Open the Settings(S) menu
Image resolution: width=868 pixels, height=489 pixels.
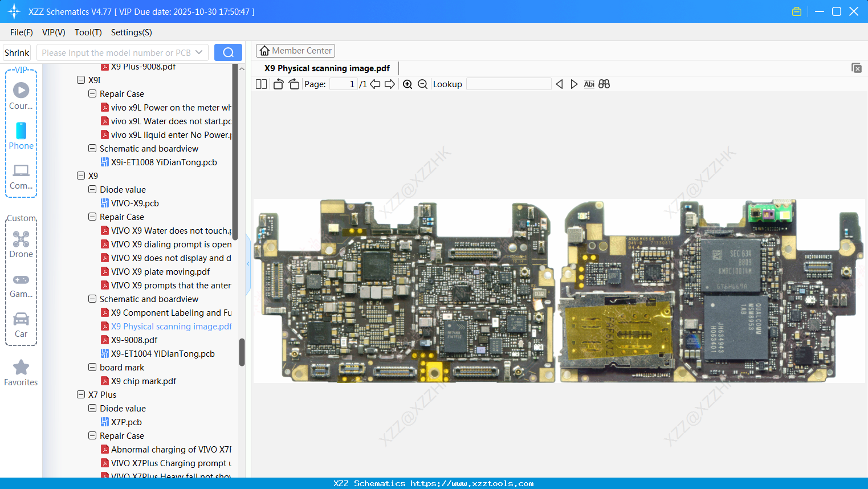coord(132,32)
